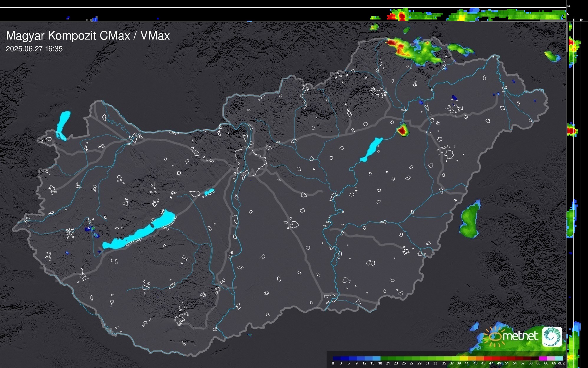The width and height of the screenshot is (588, 368).
Task: Click the metnet sun logo icon
Action: tap(495, 337)
